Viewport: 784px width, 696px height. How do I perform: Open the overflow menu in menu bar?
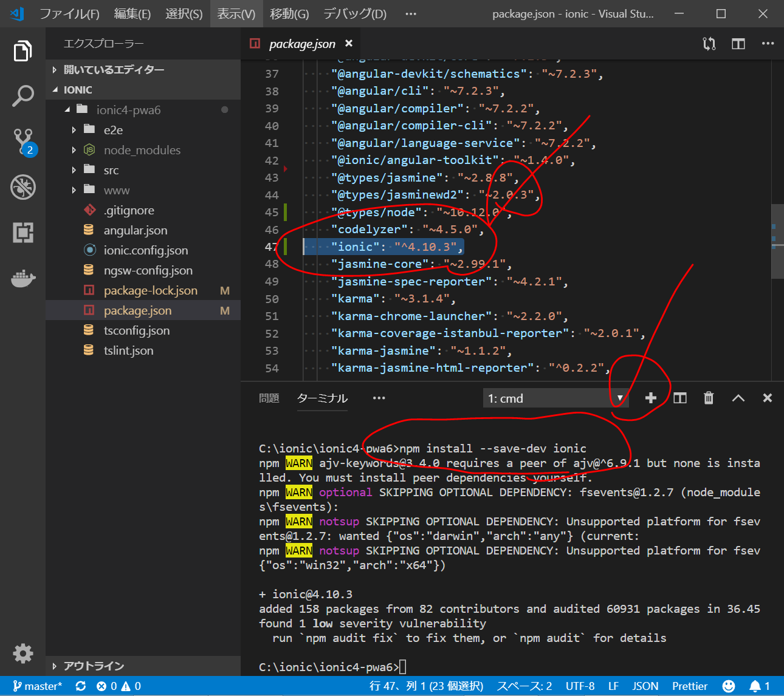point(411,13)
